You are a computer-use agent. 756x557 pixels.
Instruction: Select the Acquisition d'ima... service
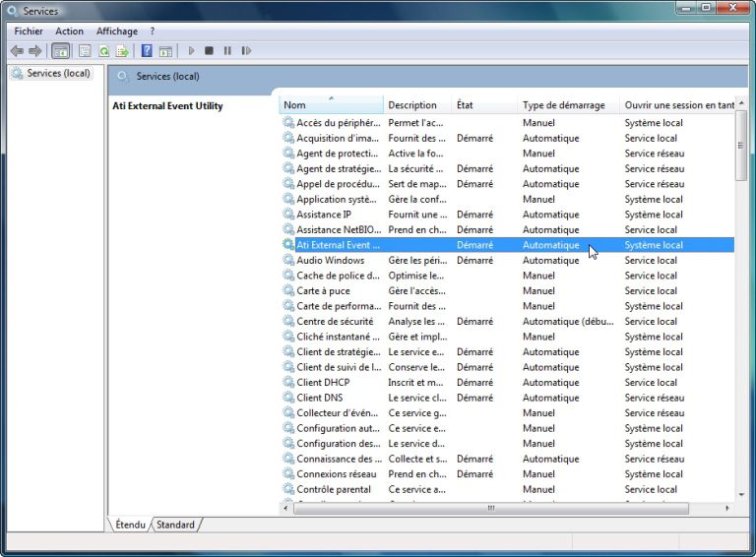coord(506,139)
